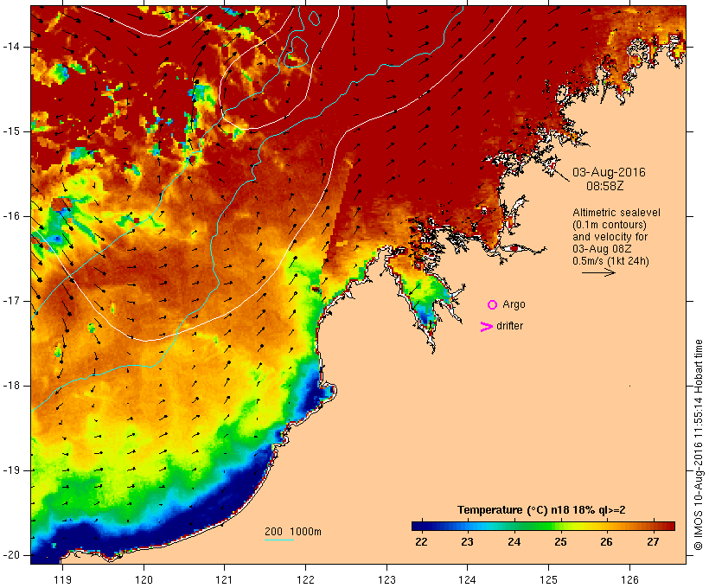Click the colorbar tick label 23
The width and height of the screenshot is (709, 588).
(468, 542)
